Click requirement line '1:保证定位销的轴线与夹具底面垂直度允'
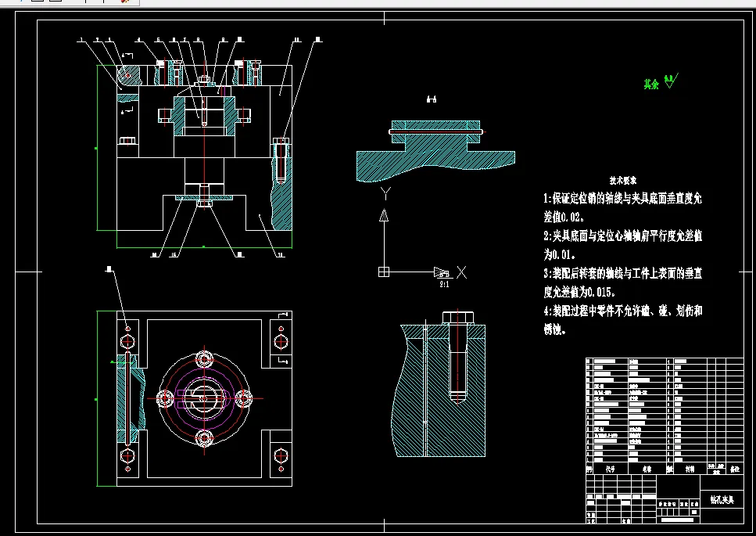This screenshot has width=756, height=536. click(622, 198)
